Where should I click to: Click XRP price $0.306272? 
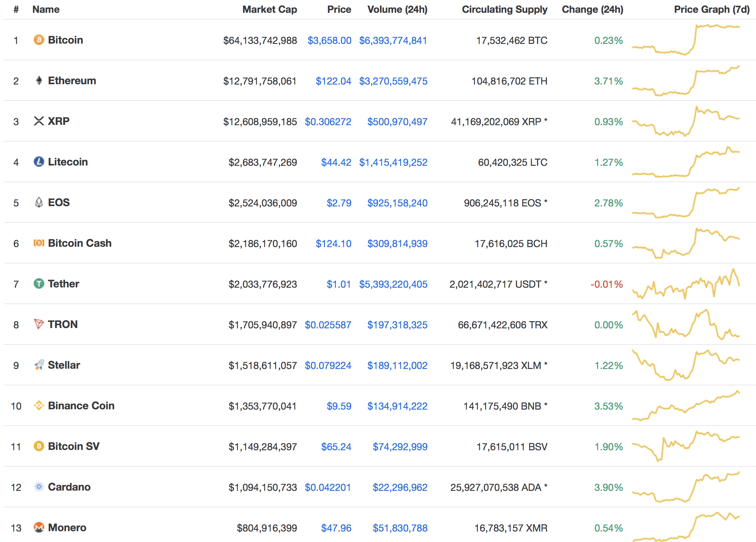328,122
